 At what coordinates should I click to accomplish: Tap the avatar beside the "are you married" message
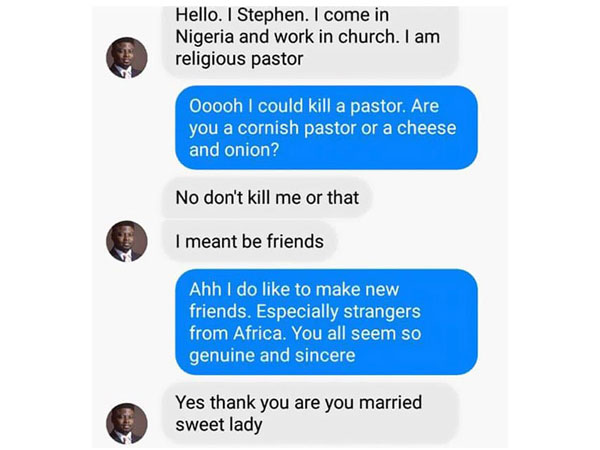127,423
